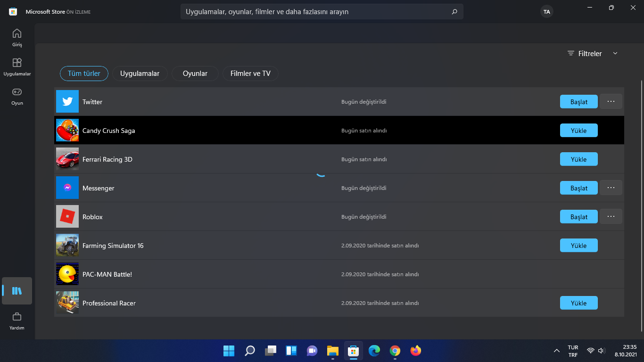Install Ferrari Racing 3D with Yükle
Image resolution: width=644 pixels, height=362 pixels.
click(579, 159)
